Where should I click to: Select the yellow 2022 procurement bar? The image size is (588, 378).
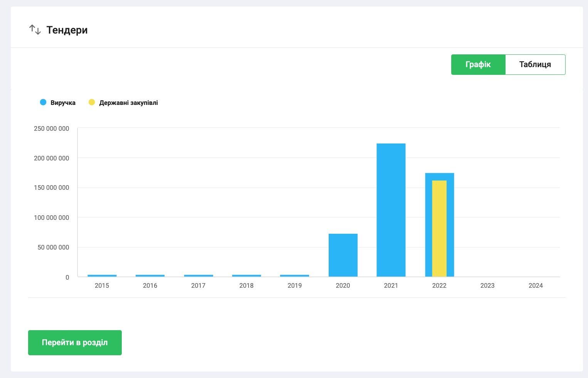(x=439, y=229)
